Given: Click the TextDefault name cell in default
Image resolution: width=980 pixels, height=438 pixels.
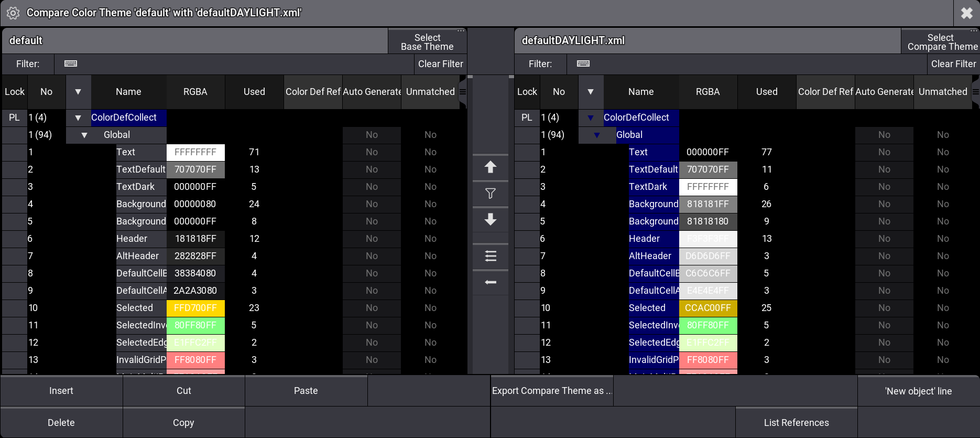Looking at the screenshot, I should (x=140, y=169).
